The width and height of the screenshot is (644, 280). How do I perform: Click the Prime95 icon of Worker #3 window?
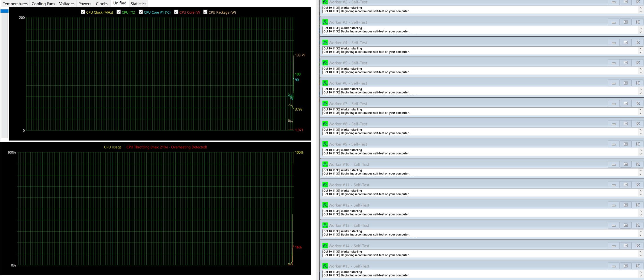point(325,22)
